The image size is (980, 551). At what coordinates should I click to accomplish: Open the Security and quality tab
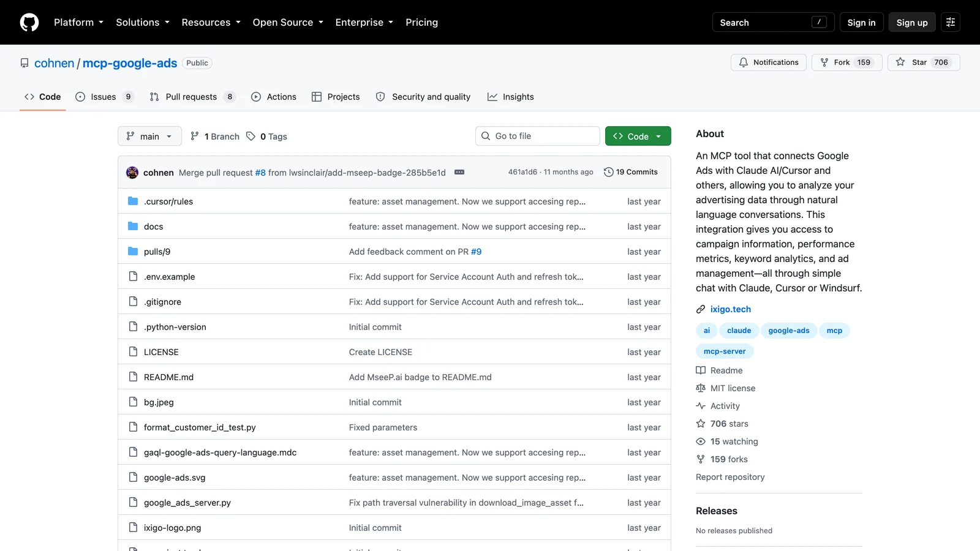pos(423,97)
